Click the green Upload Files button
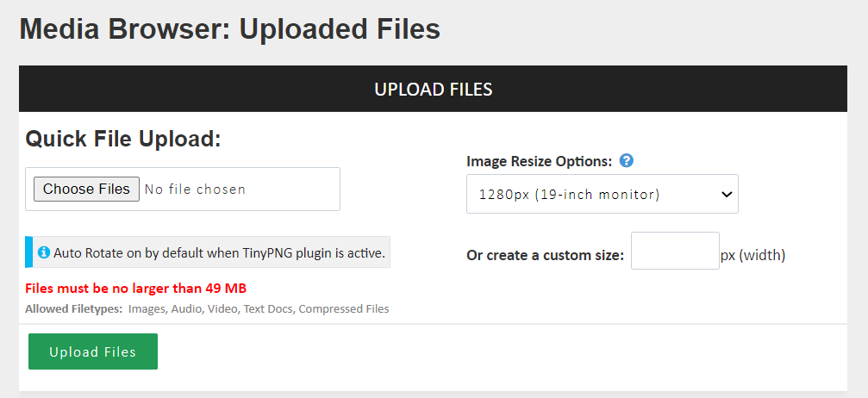868x398 pixels. click(x=93, y=351)
